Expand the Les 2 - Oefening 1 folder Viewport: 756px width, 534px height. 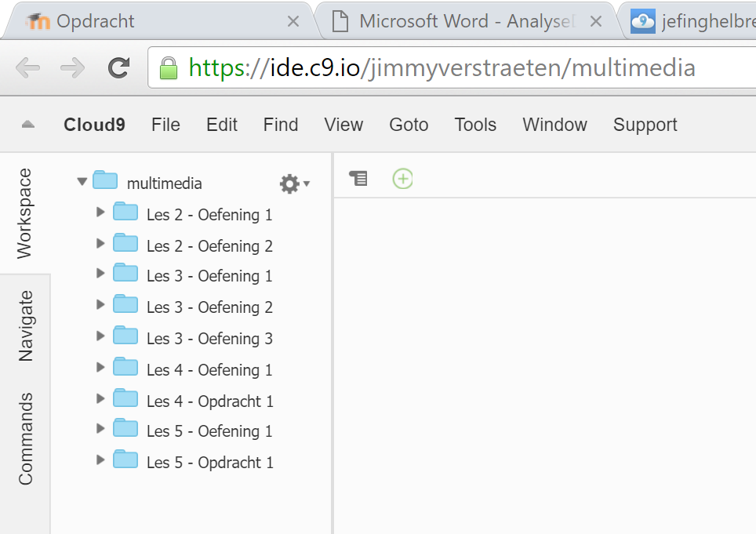100,213
